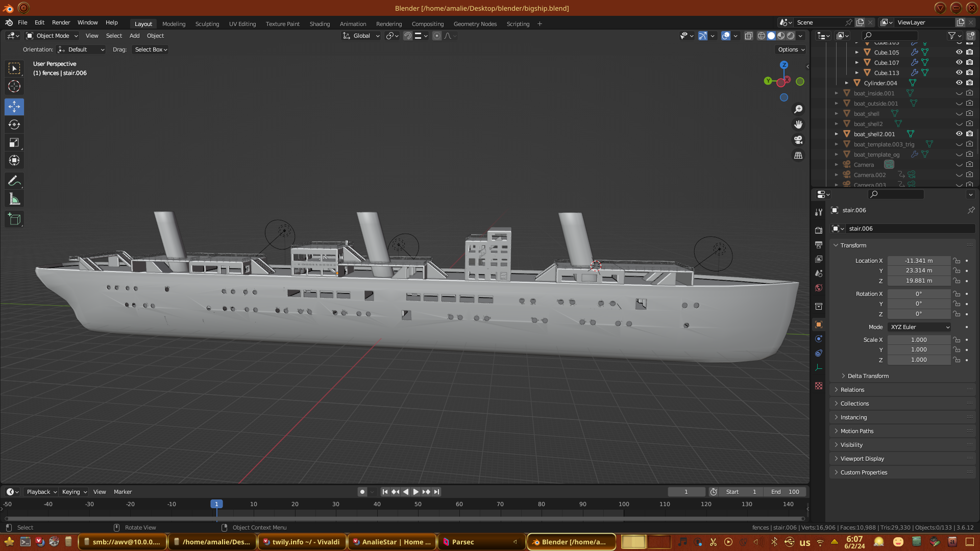Image resolution: width=980 pixels, height=551 pixels.
Task: Open Modifier properties wrench tab
Action: click(819, 212)
